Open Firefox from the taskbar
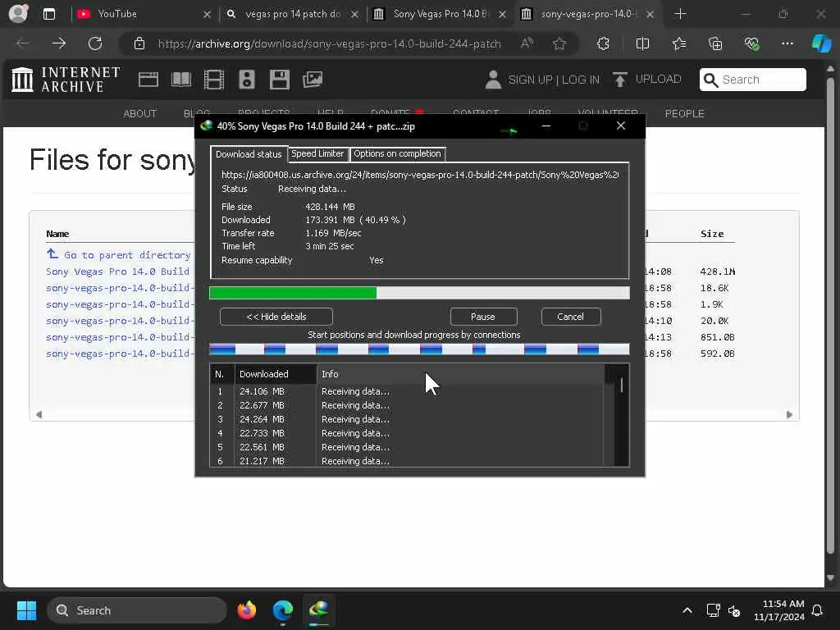Screen dimensions: 840x630 (x=246, y=610)
